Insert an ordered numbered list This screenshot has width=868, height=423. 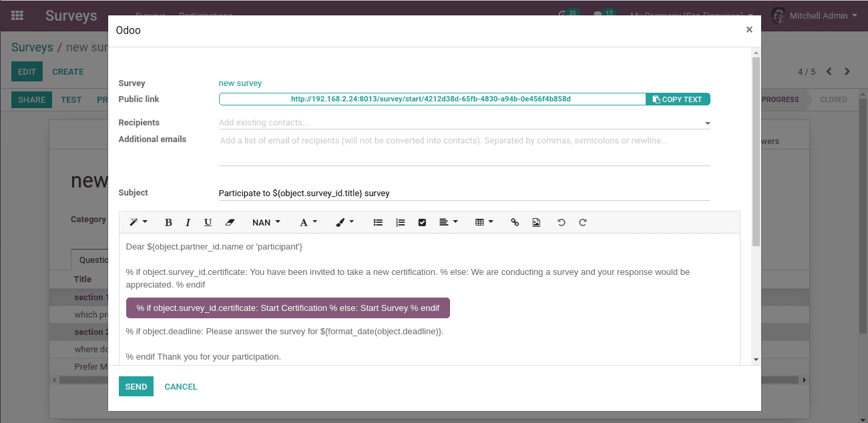(x=400, y=222)
